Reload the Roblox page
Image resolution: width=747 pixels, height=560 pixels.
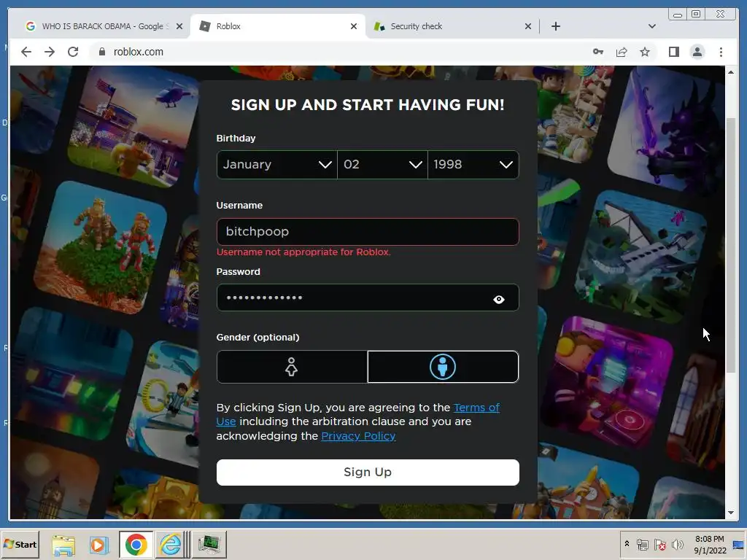click(73, 52)
